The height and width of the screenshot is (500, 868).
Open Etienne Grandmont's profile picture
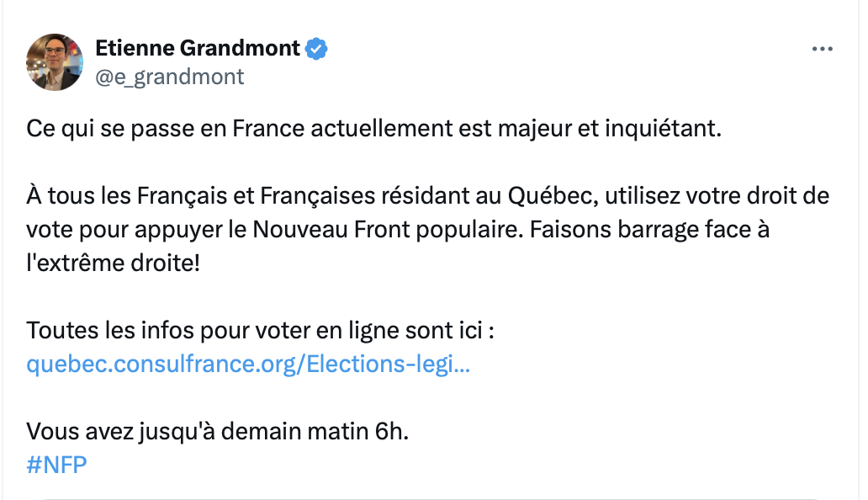(55, 61)
